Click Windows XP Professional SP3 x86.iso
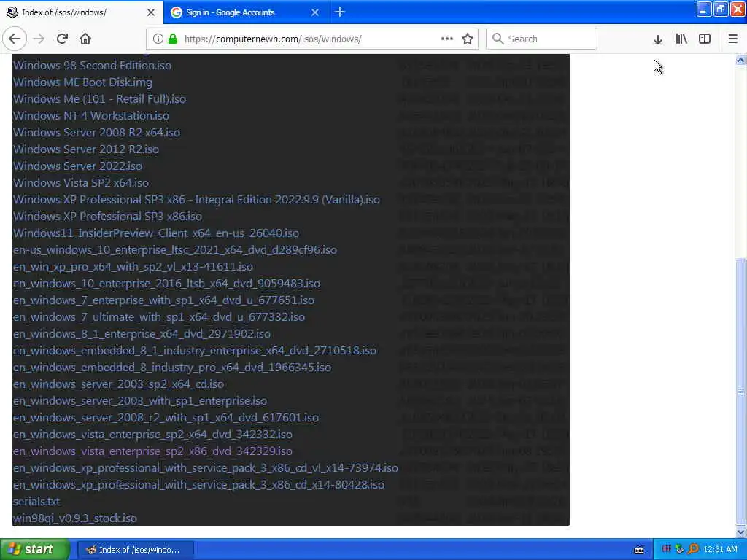 tap(108, 216)
